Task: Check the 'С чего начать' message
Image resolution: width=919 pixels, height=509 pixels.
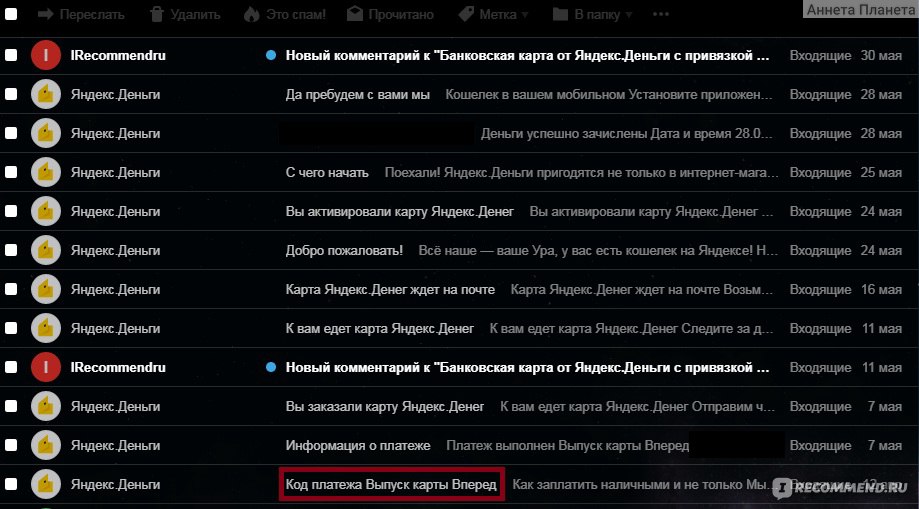Action: (x=11, y=172)
